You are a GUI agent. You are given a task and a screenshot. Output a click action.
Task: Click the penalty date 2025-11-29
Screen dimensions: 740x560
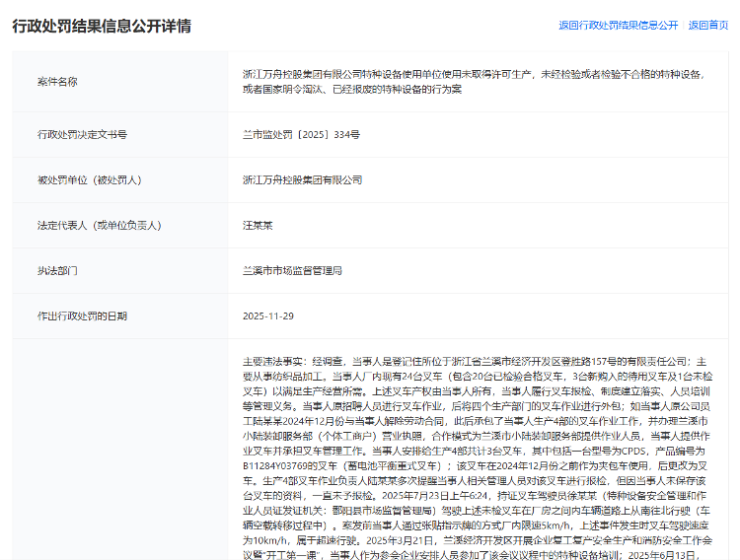click(268, 316)
